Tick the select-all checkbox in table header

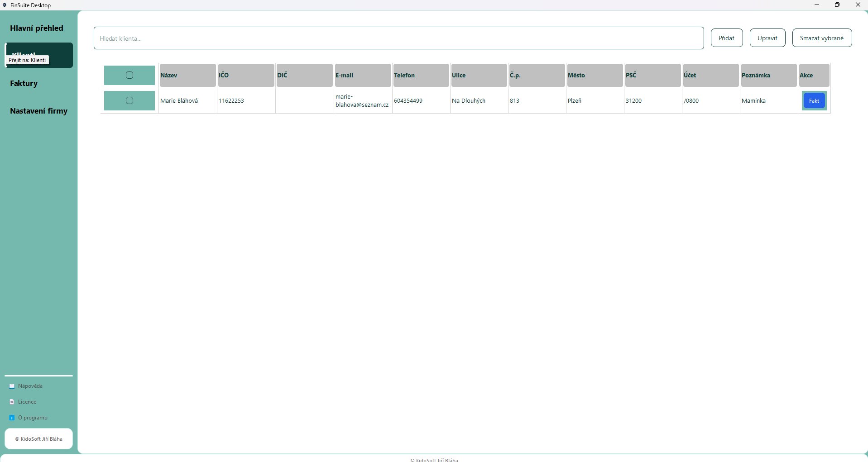(129, 75)
